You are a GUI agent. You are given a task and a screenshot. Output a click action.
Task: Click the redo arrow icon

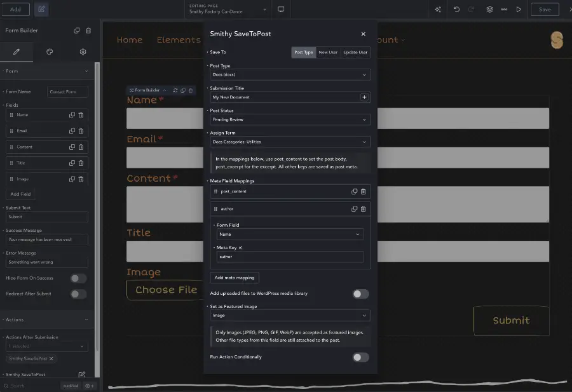472,10
